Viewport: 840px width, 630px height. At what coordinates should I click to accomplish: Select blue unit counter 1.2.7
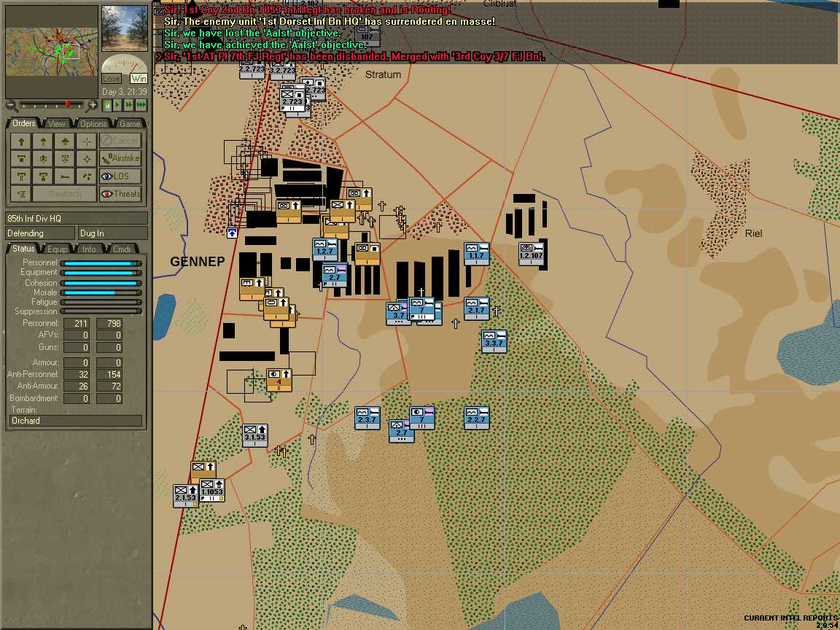coord(324,249)
